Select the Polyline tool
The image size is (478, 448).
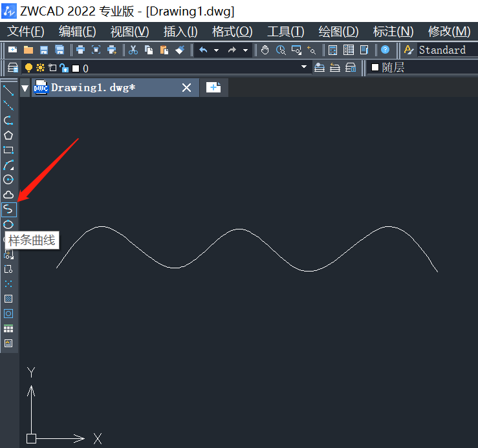[8, 120]
